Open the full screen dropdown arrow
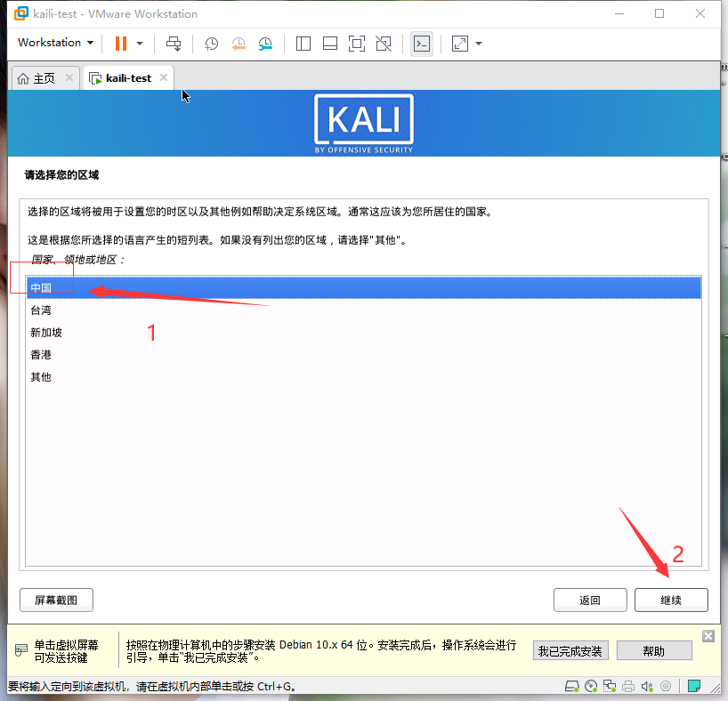The height and width of the screenshot is (701, 728). [x=478, y=44]
